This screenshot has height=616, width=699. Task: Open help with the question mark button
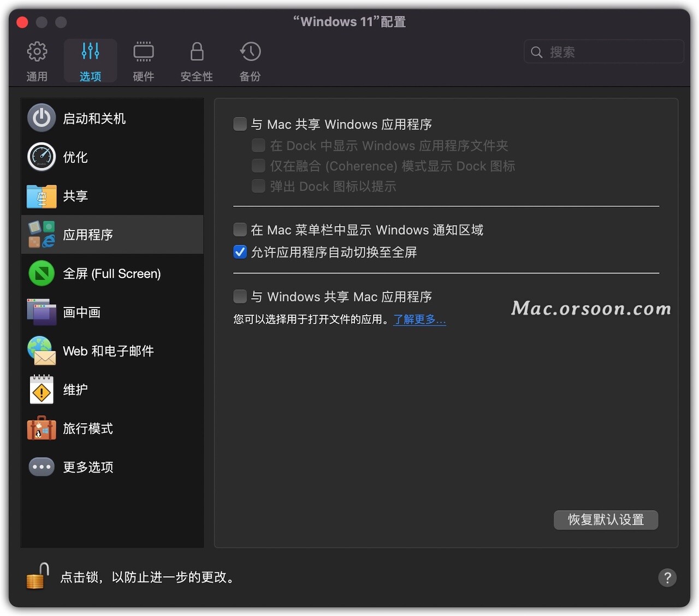pos(667,577)
